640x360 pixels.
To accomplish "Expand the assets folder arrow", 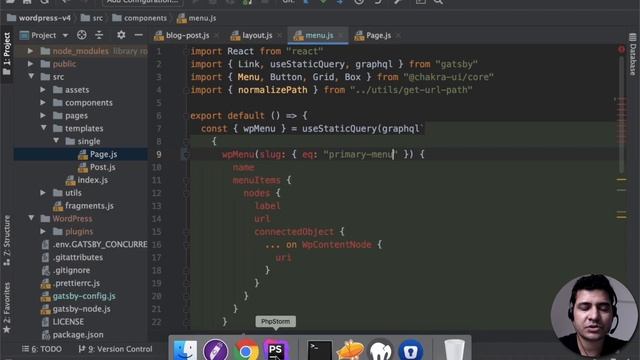I will click(43, 89).
